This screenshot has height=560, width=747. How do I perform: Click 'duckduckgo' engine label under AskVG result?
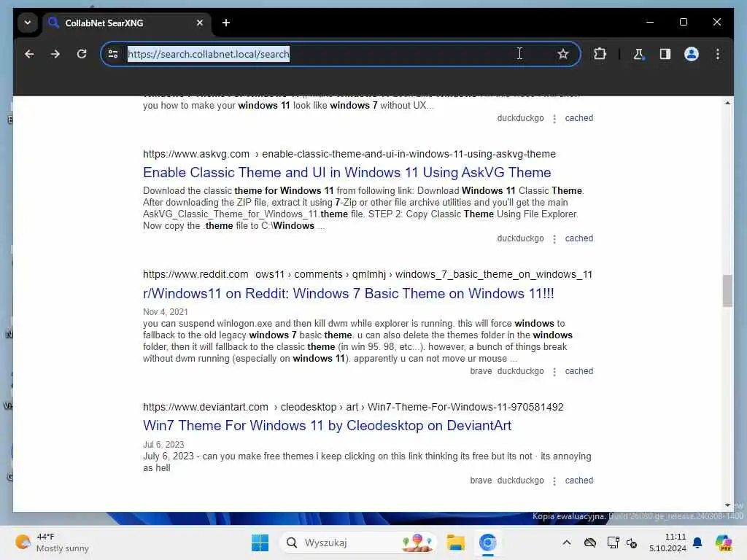tap(520, 238)
